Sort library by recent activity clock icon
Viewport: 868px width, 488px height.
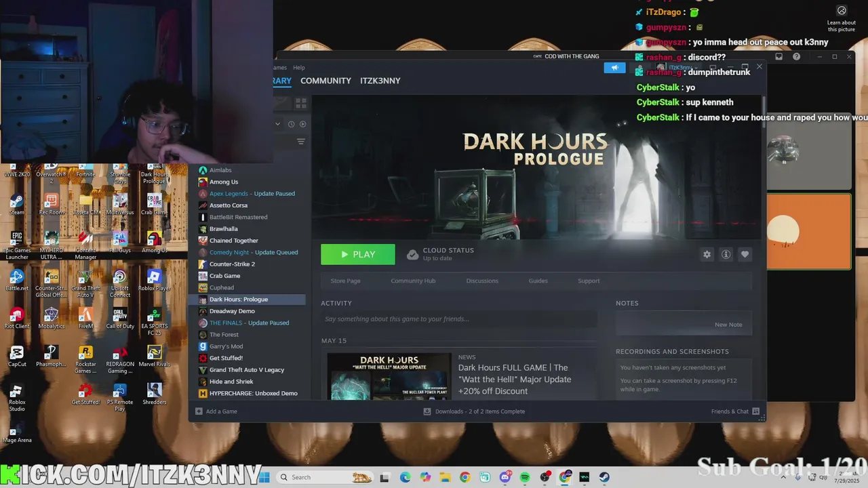pyautogui.click(x=291, y=124)
